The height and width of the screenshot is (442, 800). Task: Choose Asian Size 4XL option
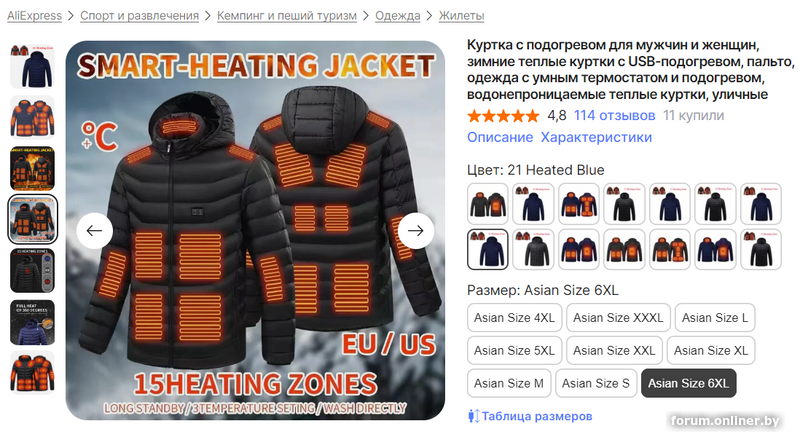514,318
